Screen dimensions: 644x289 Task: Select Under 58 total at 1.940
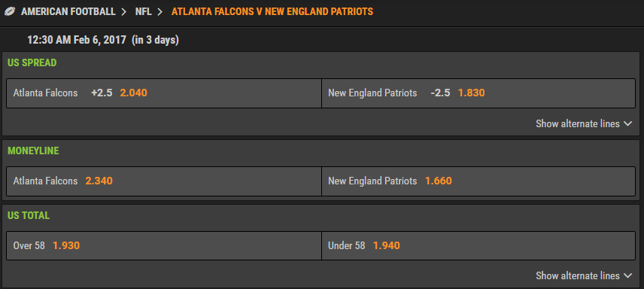pos(478,246)
